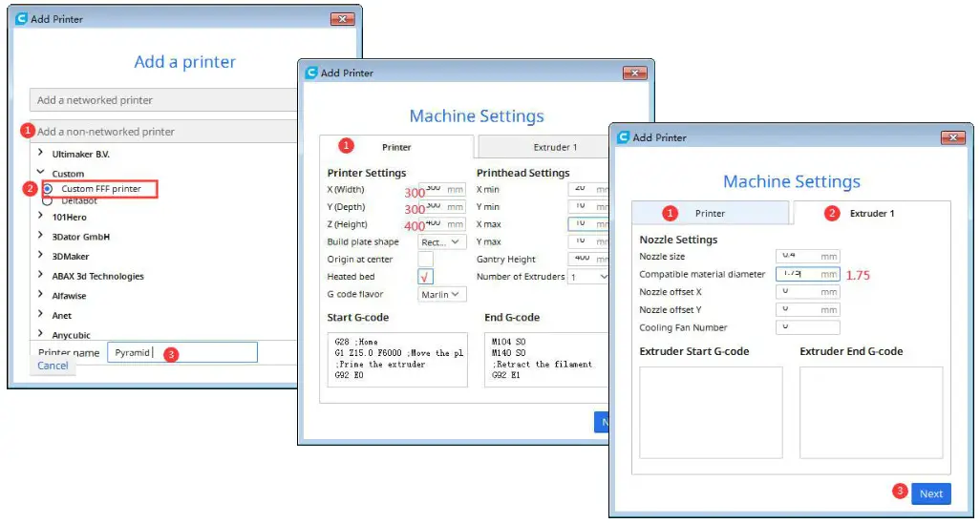Select Extruder 1 tab in front window
Viewport: 980px width, 523px height.
(872, 213)
